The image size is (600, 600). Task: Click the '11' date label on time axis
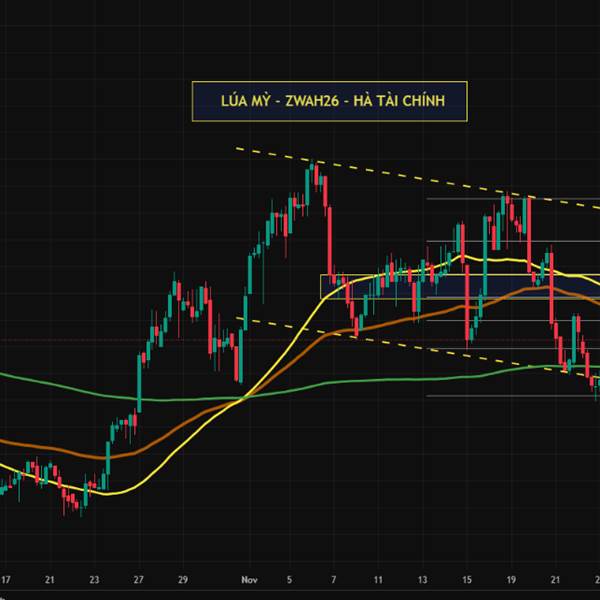(x=378, y=580)
